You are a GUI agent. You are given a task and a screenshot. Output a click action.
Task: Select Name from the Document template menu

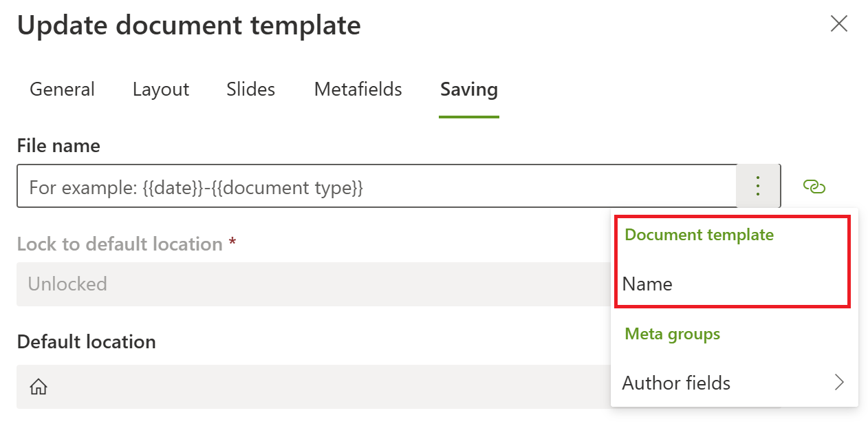(648, 284)
